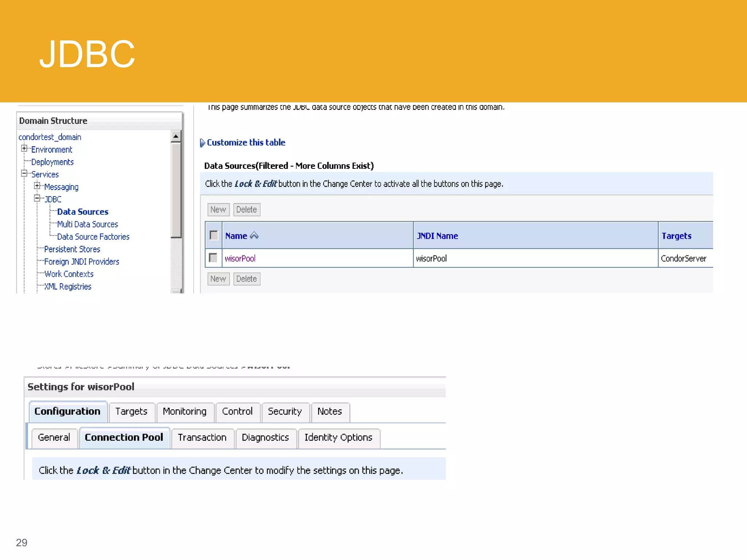Select Data Source Factories tree item
Screen dimensions: 747x560
click(93, 237)
